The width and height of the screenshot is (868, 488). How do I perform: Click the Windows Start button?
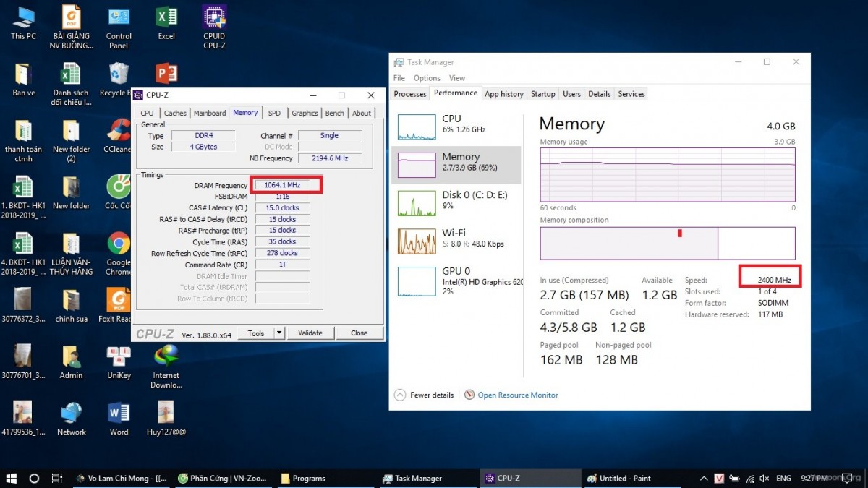coord(11,478)
